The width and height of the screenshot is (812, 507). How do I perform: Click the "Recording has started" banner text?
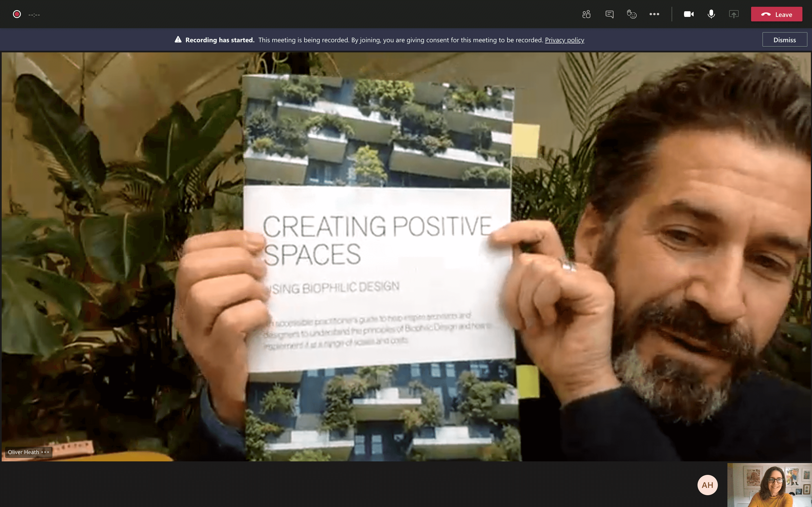(x=220, y=40)
